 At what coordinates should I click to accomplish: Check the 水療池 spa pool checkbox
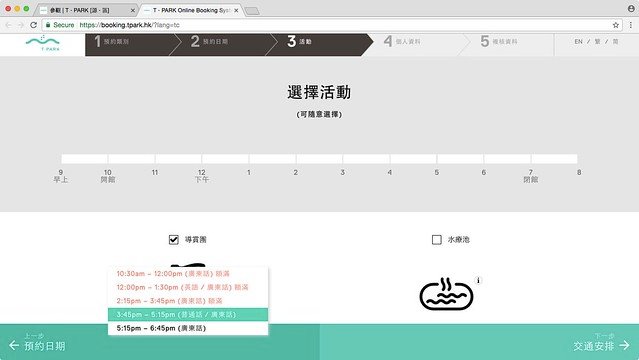click(436, 239)
